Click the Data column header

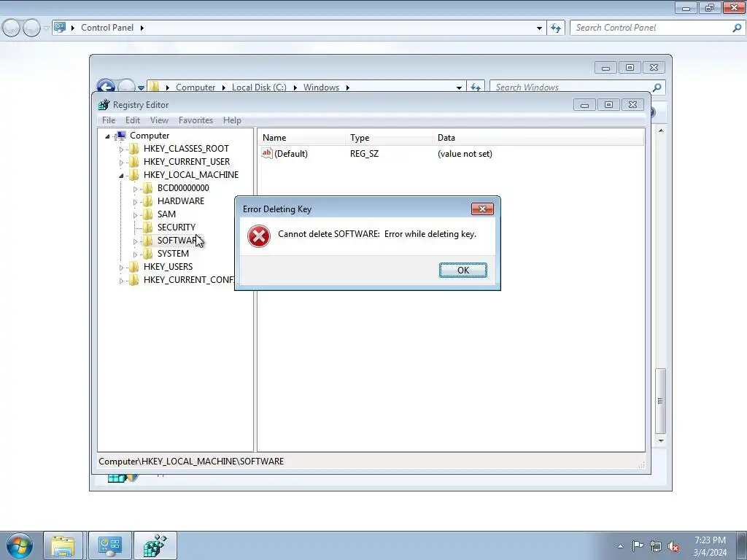(538, 138)
